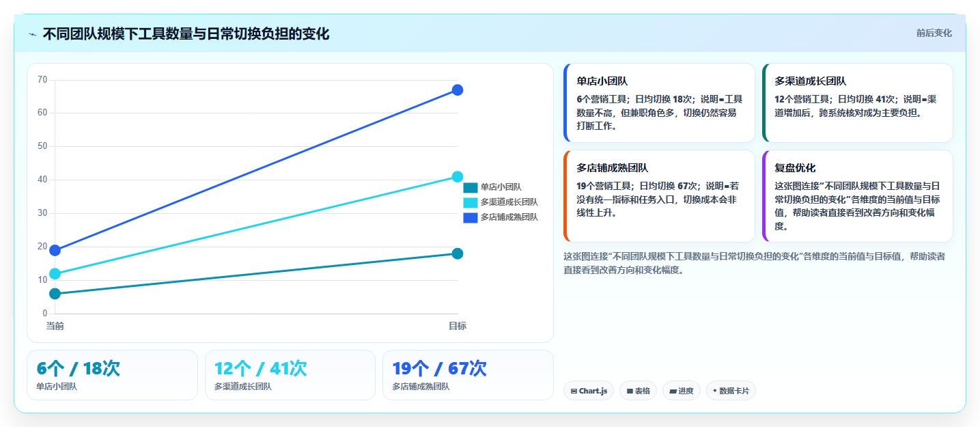Click the chart title 不同团队规模下工具数量与日常切换负担的变化

[x=186, y=34]
